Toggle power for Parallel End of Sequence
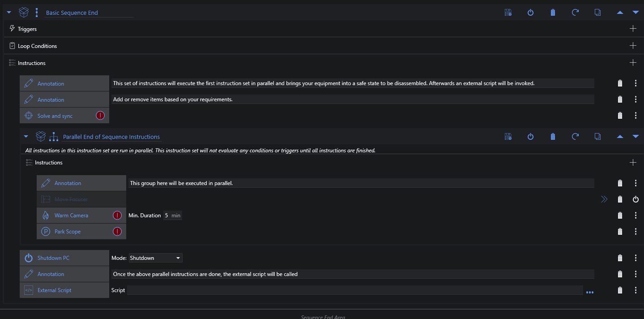The height and width of the screenshot is (319, 644). (530, 137)
